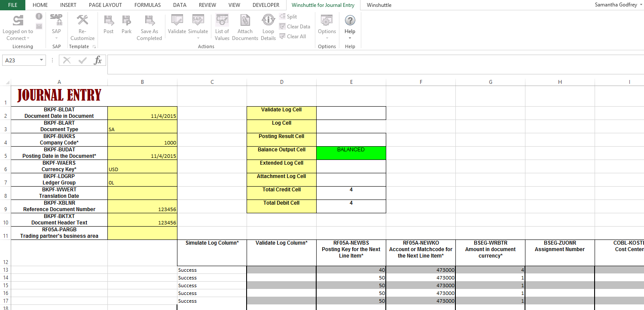644x310 pixels.
Task: Switch to the REVIEW tab
Action: pyautogui.click(x=208, y=5)
